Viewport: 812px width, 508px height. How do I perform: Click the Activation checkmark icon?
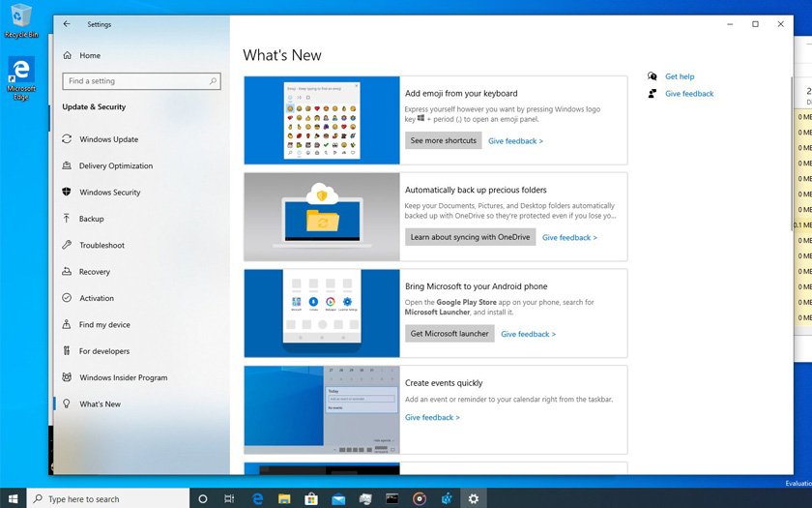[67, 298]
